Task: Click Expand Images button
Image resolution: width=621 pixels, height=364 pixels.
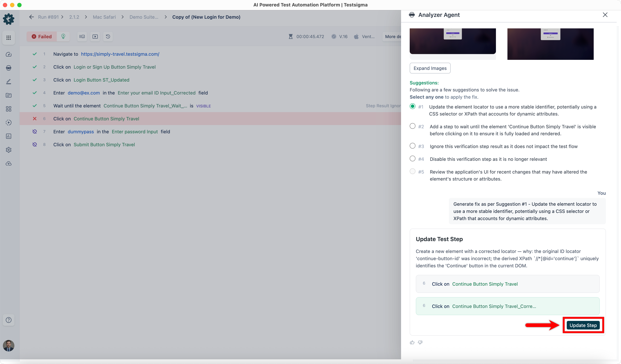Action: click(x=430, y=68)
